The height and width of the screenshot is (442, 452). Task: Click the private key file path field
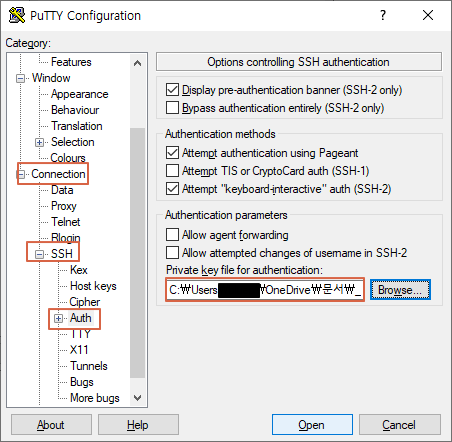(265, 290)
